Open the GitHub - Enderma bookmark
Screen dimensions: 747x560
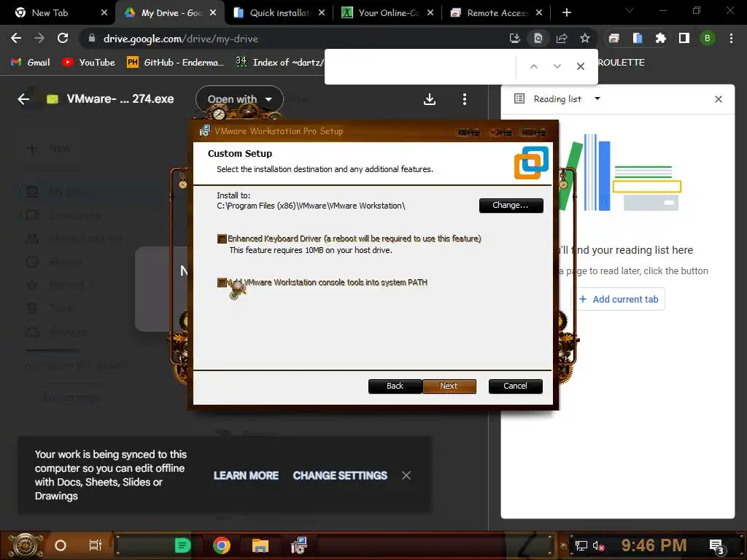[175, 63]
